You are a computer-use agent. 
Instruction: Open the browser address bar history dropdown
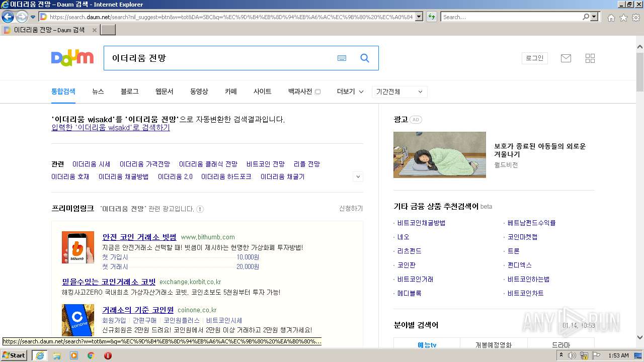pos(419,17)
